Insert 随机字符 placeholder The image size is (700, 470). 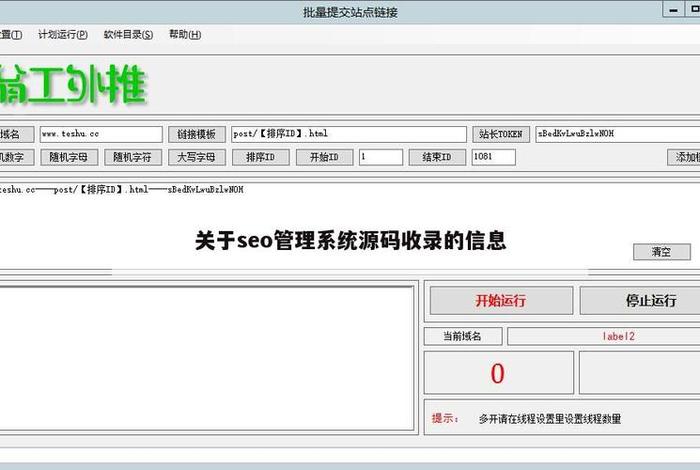[x=133, y=157]
